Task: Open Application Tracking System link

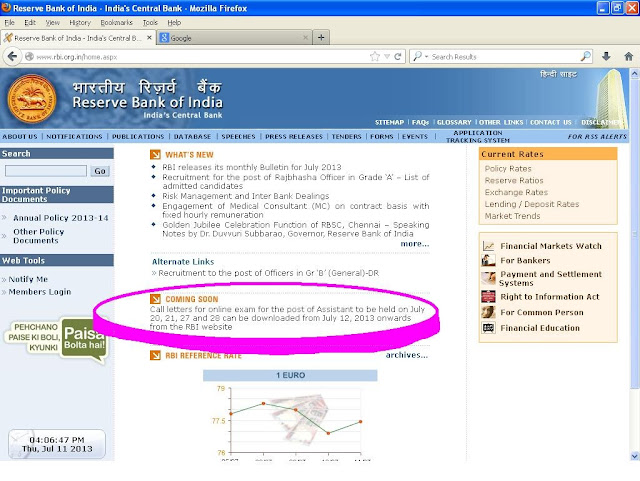Action: (x=478, y=136)
